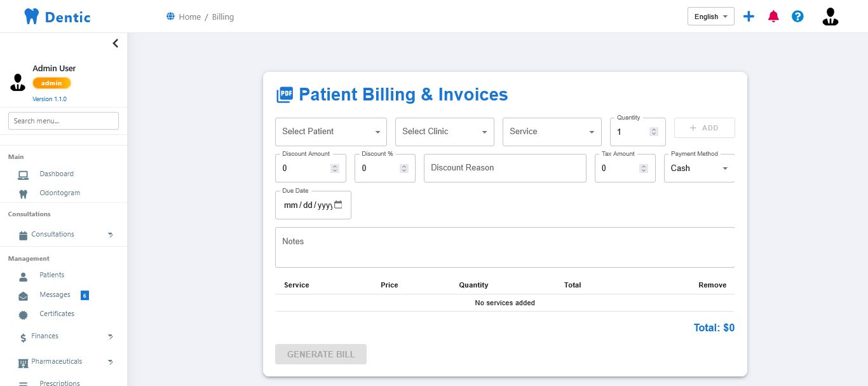Collapse the sidebar with the chevron arrow
Screen dimensions: 868x386
115,43
